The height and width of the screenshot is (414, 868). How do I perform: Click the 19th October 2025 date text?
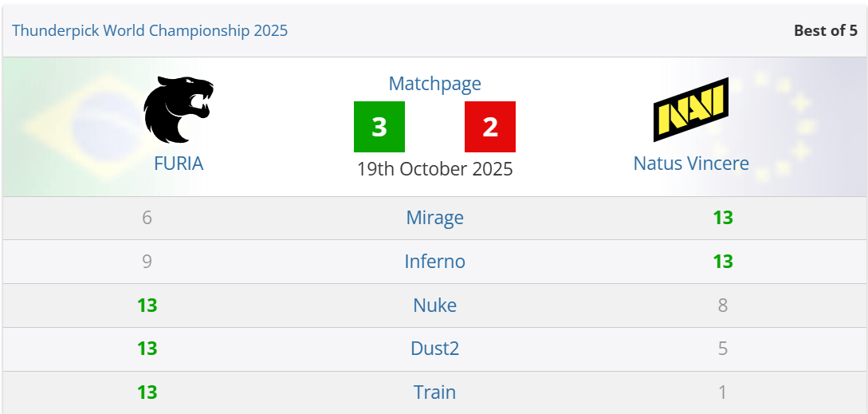pos(434,168)
